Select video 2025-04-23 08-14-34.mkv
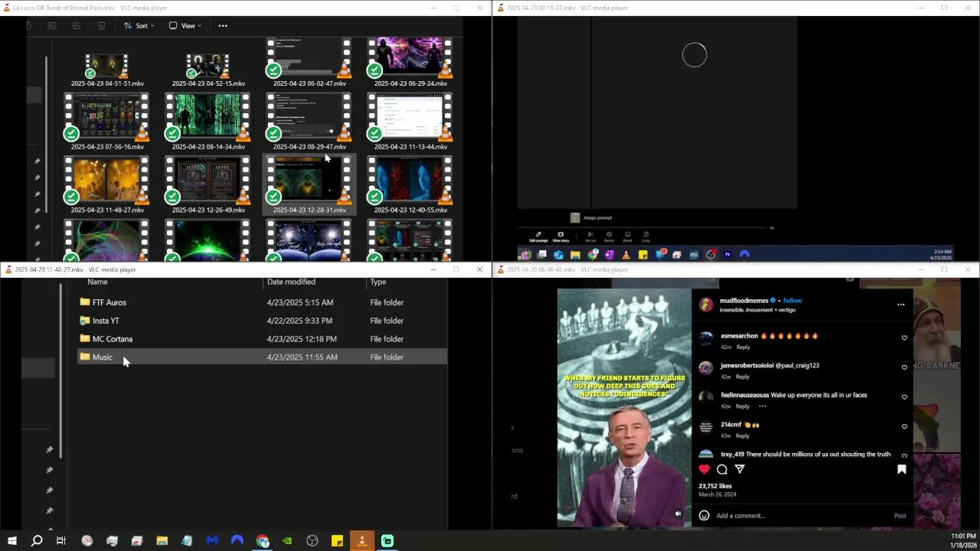 point(208,122)
